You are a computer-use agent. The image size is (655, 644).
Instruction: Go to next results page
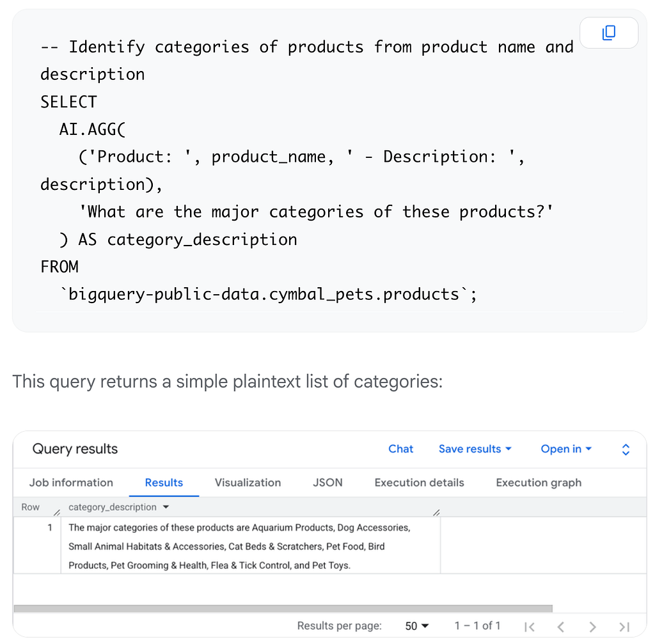(x=592, y=627)
